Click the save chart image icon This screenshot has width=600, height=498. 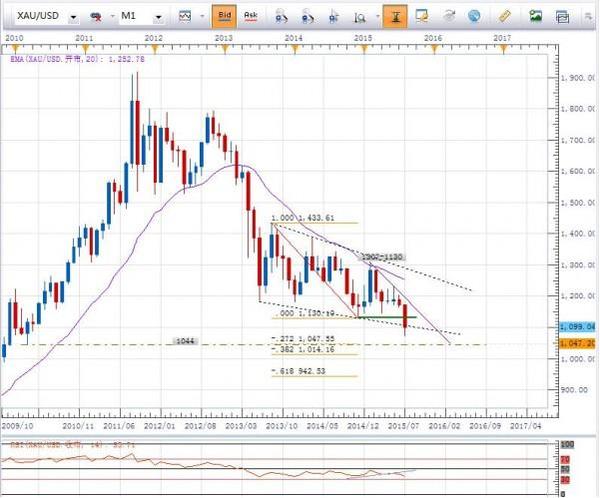coord(536,17)
